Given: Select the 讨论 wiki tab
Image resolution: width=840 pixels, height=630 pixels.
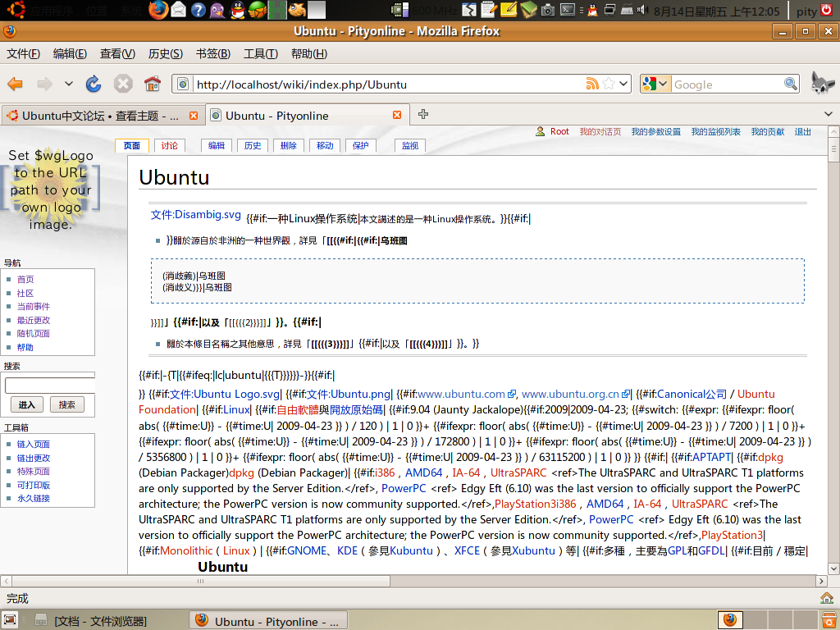Looking at the screenshot, I should coord(169,145).
